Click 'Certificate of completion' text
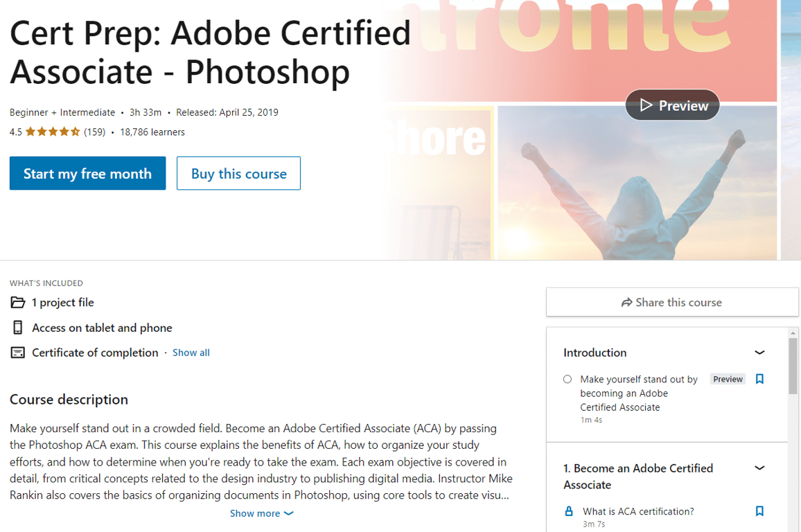This screenshot has width=801, height=532. pos(95,353)
